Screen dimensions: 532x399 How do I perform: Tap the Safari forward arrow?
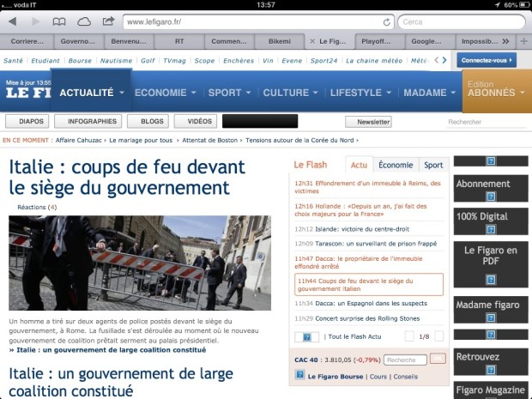coord(35,21)
